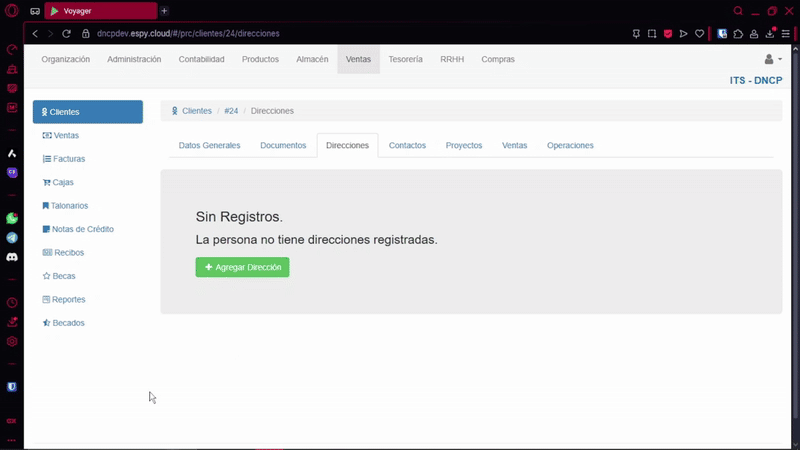
Task: Click the Agregar Dirección button
Action: [x=242, y=267]
